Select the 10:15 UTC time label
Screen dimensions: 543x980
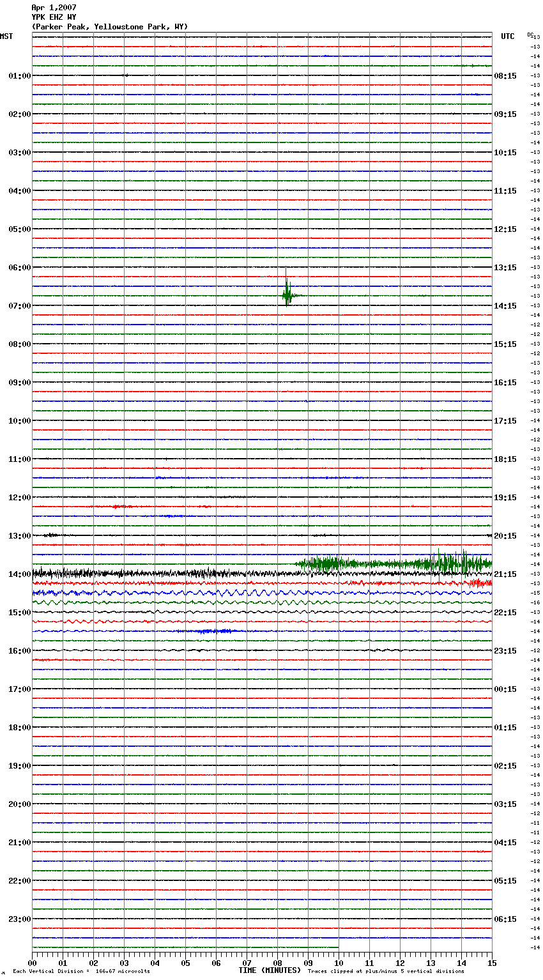tap(505, 153)
